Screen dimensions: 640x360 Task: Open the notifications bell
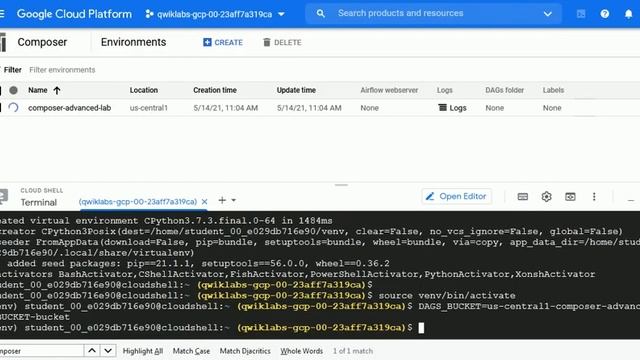tap(629, 14)
